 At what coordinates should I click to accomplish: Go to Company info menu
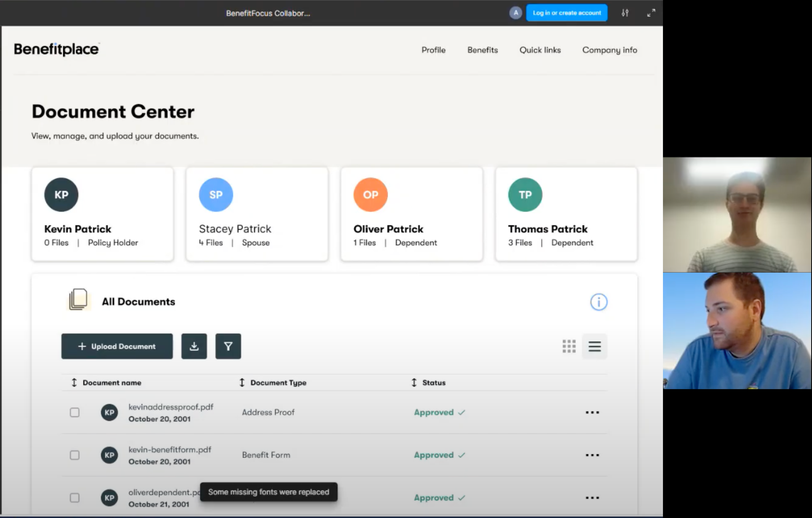pyautogui.click(x=609, y=50)
